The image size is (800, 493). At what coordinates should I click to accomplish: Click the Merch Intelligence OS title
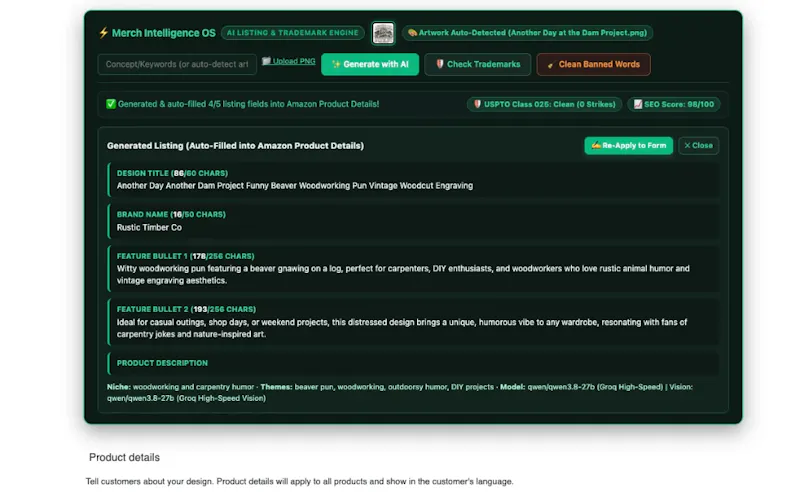pyautogui.click(x=164, y=33)
